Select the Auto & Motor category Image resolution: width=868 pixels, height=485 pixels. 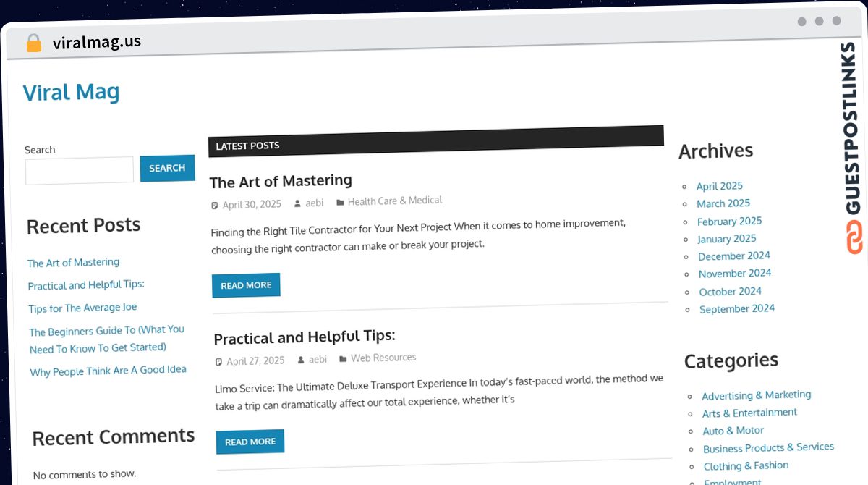733,431
